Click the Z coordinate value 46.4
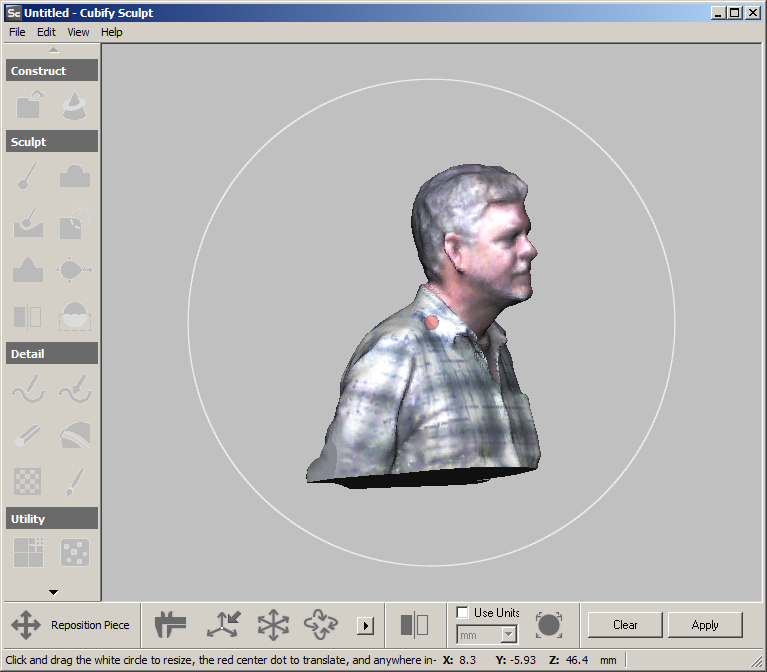Screen dimensions: 767x672 [577, 660]
